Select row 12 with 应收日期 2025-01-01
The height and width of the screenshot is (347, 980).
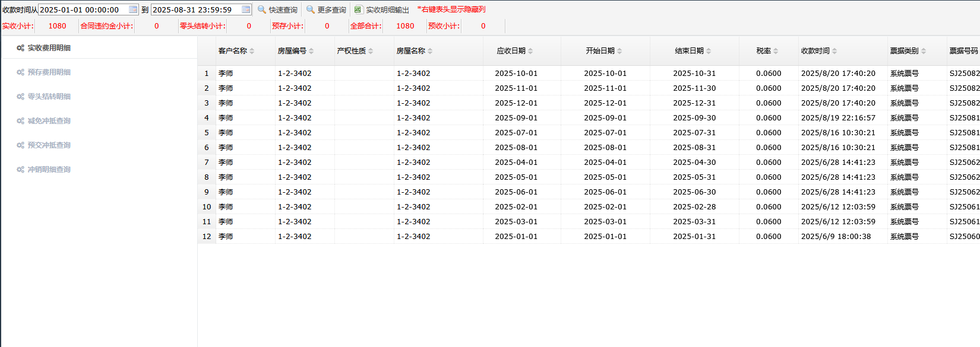click(x=516, y=236)
